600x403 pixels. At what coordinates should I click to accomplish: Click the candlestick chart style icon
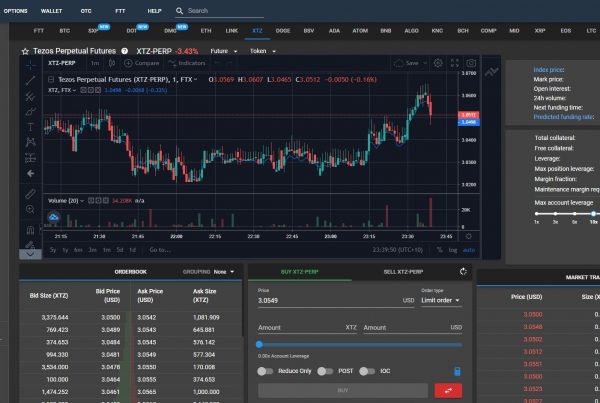point(112,63)
